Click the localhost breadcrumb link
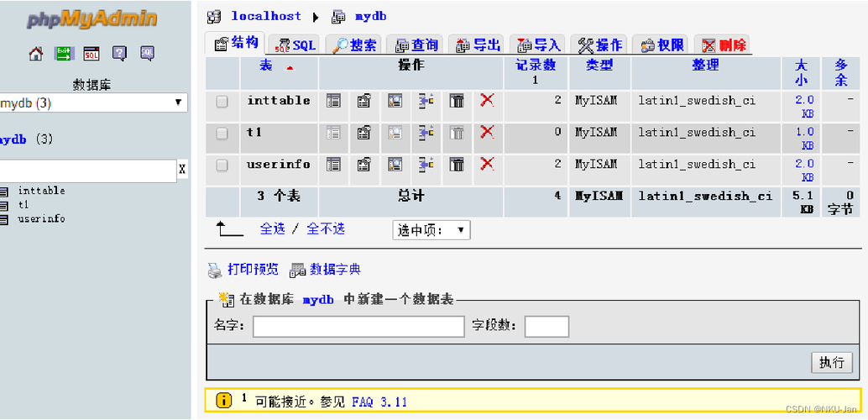868x420 pixels. coord(266,16)
